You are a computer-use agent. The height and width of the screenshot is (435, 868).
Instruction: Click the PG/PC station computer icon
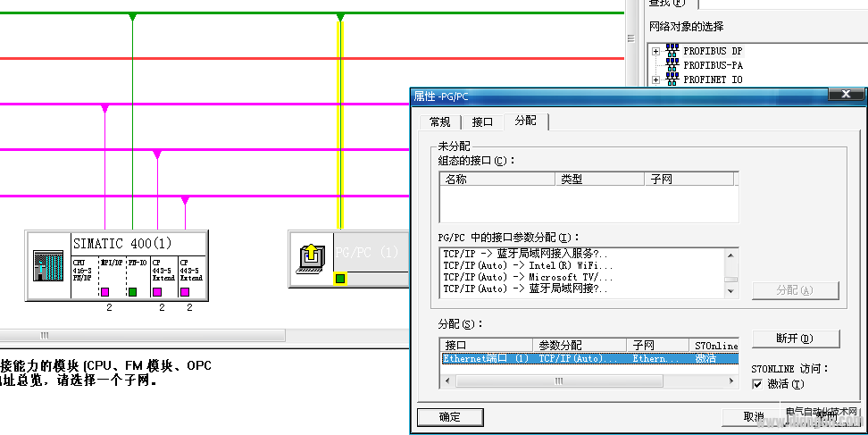coord(312,258)
